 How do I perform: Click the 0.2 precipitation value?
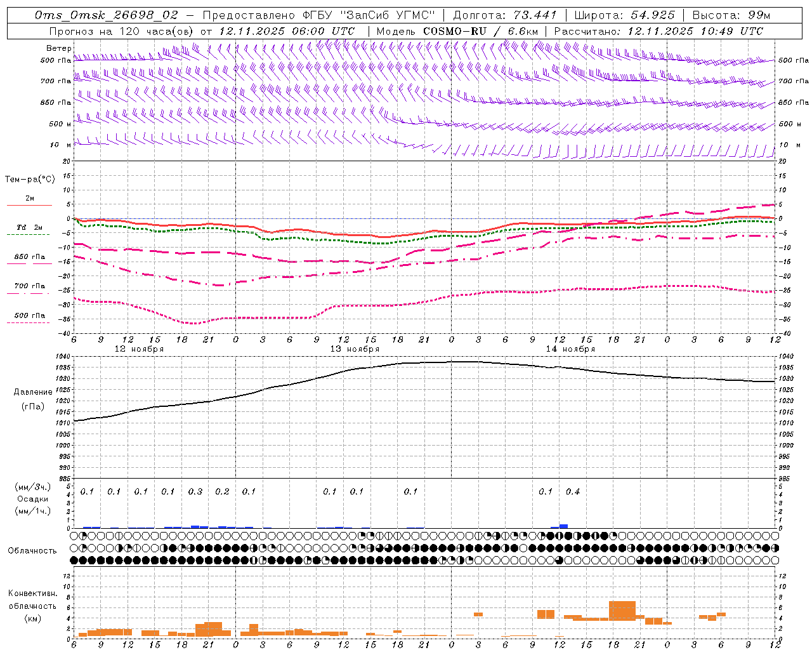tap(222, 491)
